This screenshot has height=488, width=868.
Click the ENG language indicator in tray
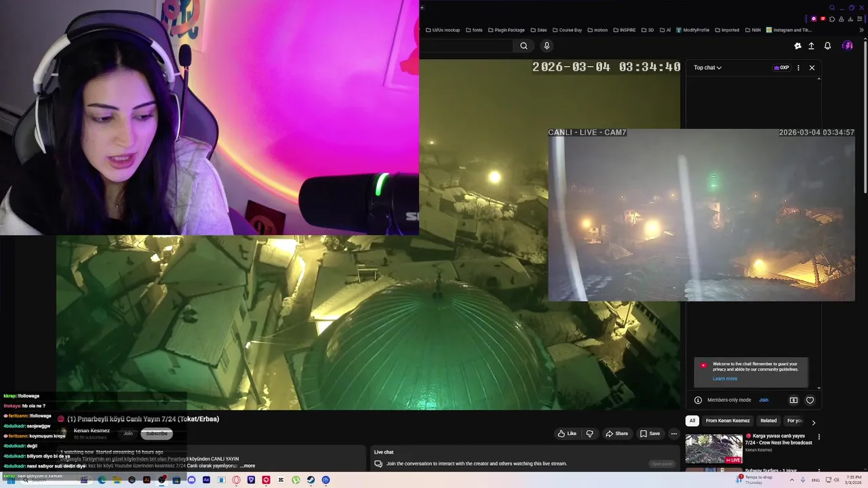click(x=816, y=480)
